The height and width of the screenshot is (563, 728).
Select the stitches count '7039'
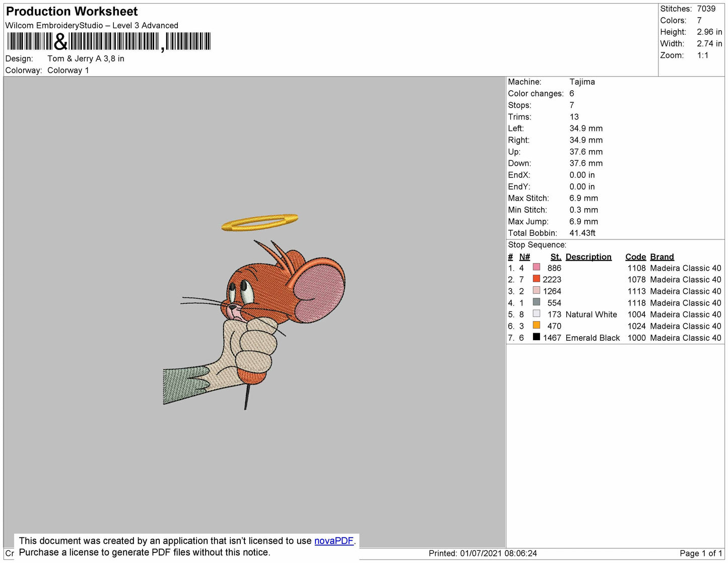(x=706, y=9)
